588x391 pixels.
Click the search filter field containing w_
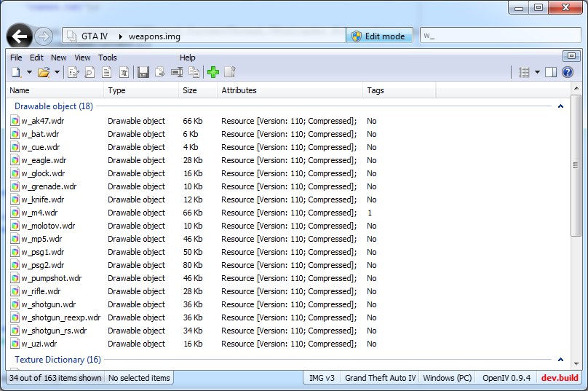pyautogui.click(x=498, y=36)
